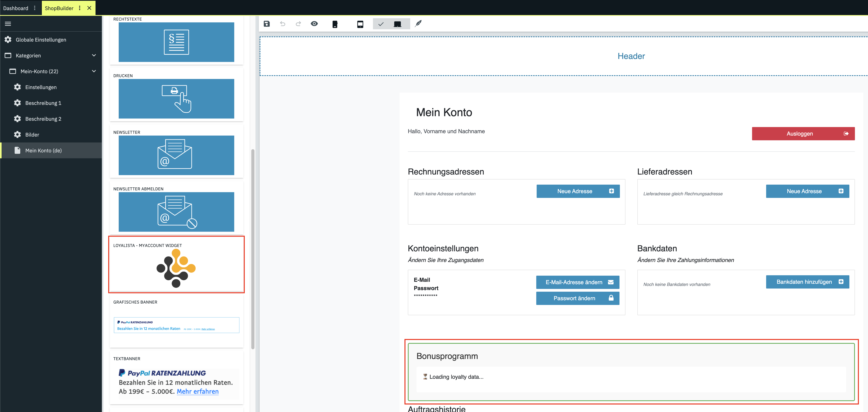The image size is (868, 412).
Task: Click the redo arrow icon
Action: pyautogui.click(x=298, y=24)
